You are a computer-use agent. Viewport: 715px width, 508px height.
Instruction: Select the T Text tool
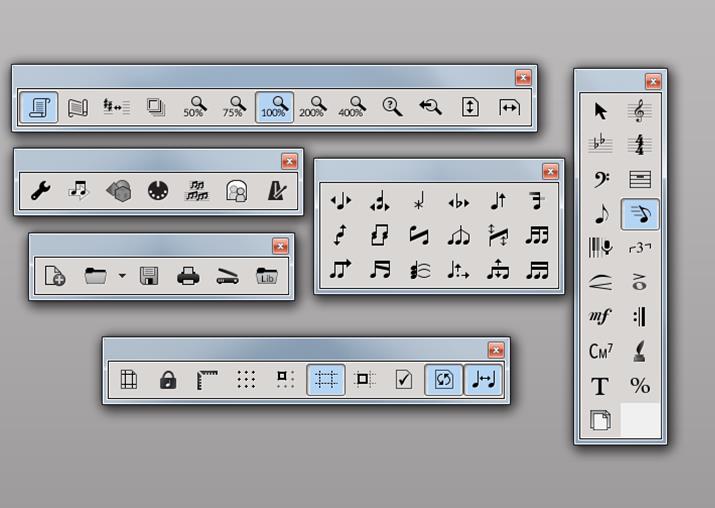(600, 386)
